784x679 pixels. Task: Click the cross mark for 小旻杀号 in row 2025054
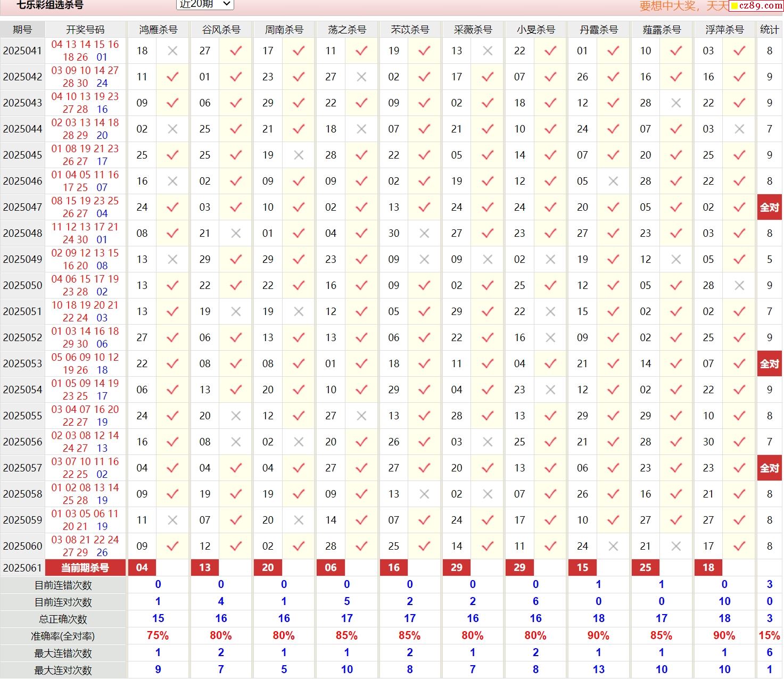click(550, 390)
